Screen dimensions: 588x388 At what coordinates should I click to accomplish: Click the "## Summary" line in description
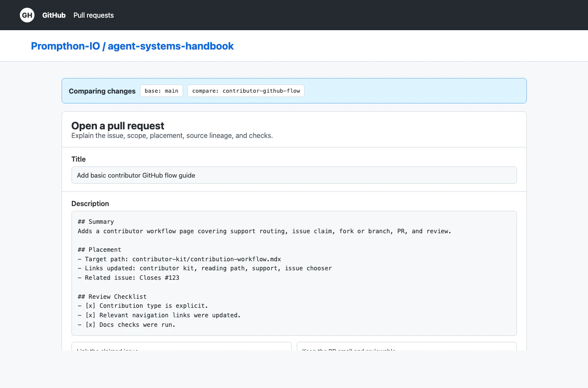point(96,222)
